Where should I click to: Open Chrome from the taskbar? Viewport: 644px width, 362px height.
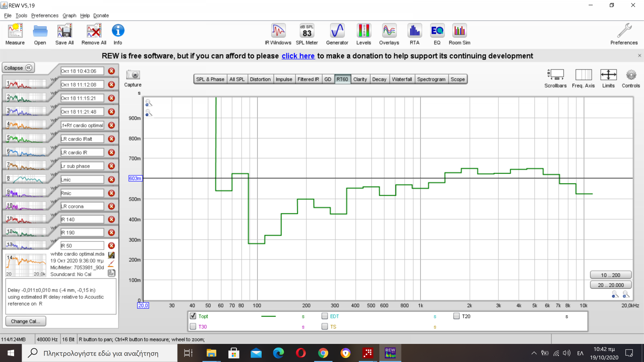[323, 353]
